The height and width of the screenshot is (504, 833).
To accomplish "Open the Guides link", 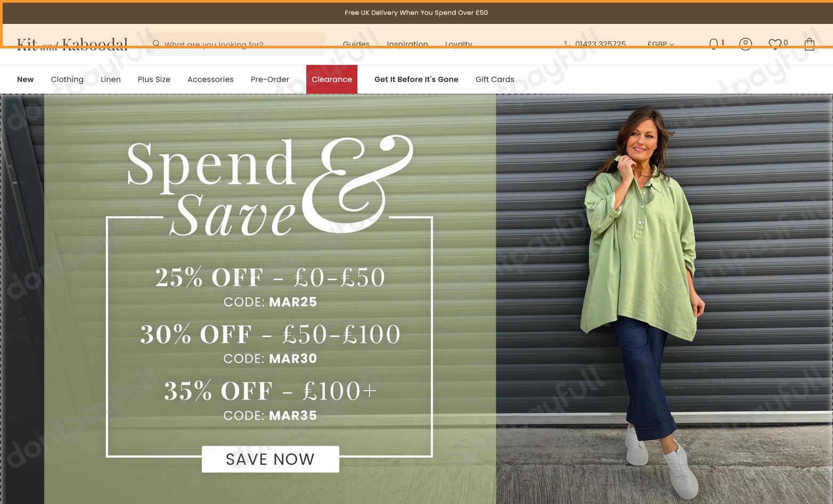I will pyautogui.click(x=356, y=44).
